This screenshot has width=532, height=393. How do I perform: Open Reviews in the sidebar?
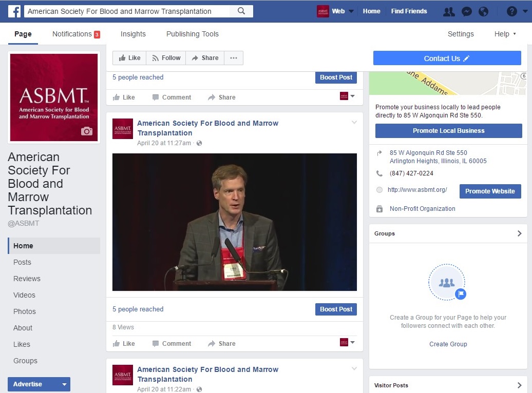27,279
